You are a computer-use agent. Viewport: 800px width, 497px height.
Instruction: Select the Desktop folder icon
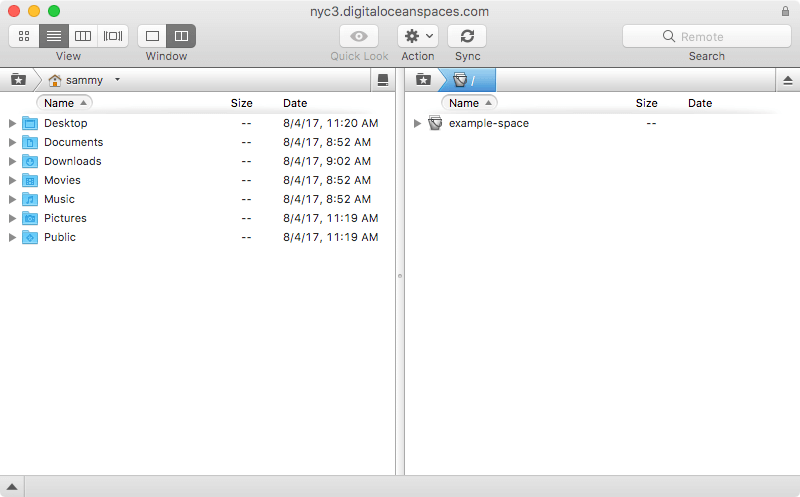30,123
